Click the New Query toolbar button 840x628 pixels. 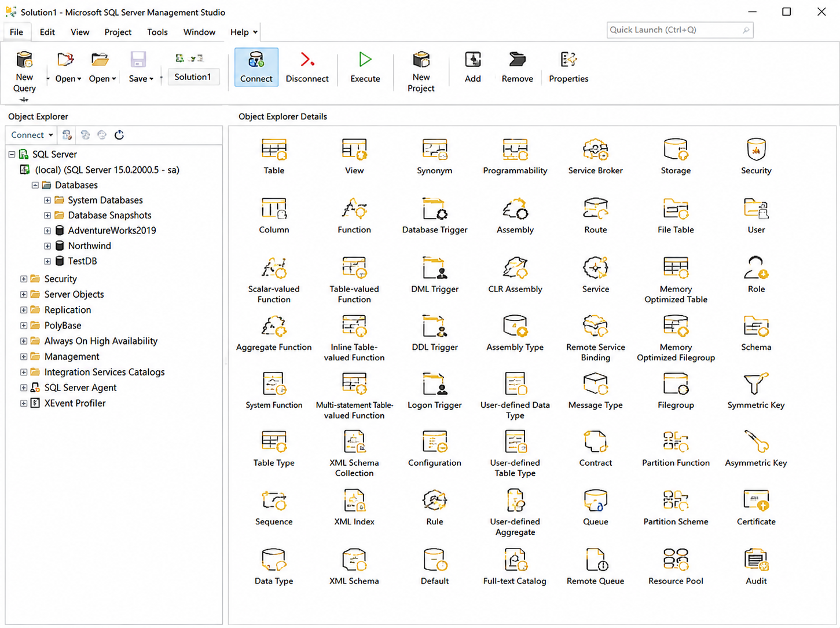click(24, 72)
